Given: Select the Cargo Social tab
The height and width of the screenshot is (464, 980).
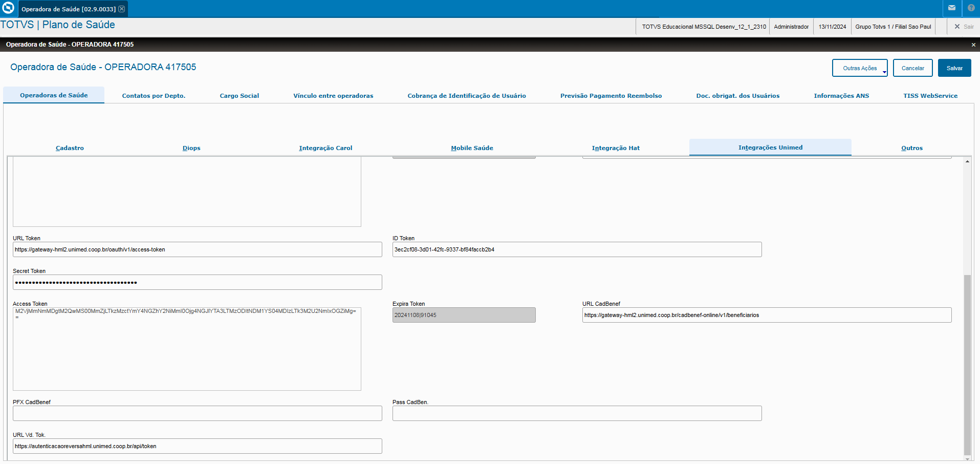Looking at the screenshot, I should pyautogui.click(x=239, y=96).
